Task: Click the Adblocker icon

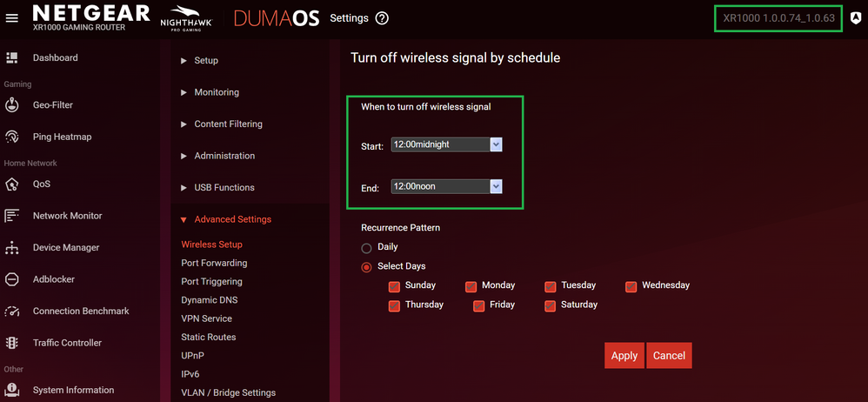Action: tap(12, 279)
